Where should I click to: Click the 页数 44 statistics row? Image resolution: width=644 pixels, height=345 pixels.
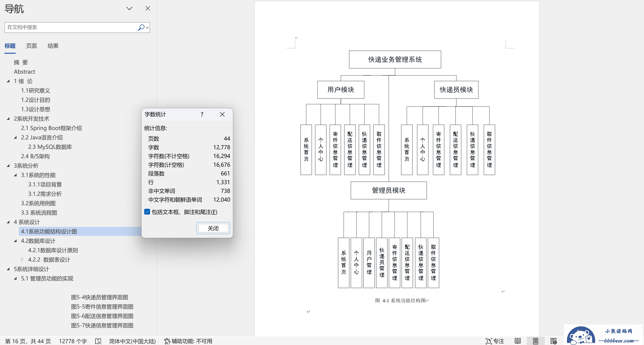(189, 139)
